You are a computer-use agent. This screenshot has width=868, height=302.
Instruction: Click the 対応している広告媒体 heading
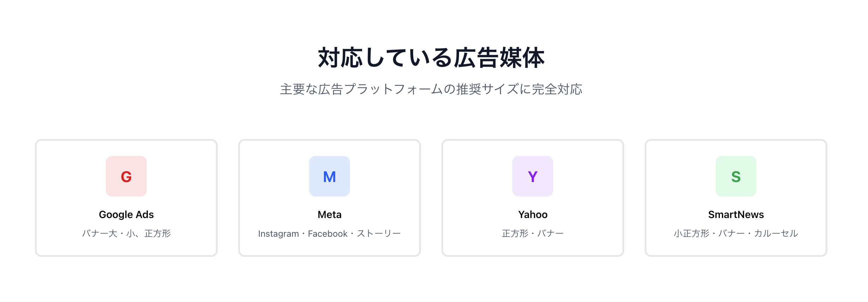coord(432,58)
